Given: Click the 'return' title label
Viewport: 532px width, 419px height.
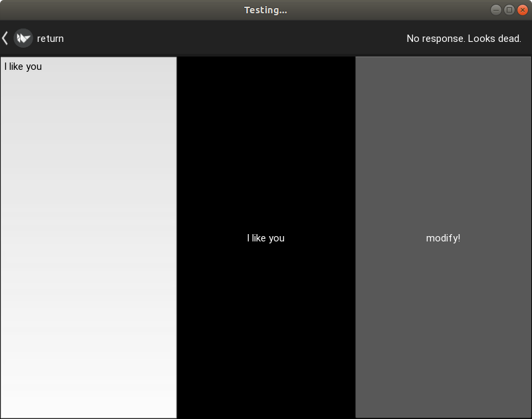Looking at the screenshot, I should click(x=51, y=39).
